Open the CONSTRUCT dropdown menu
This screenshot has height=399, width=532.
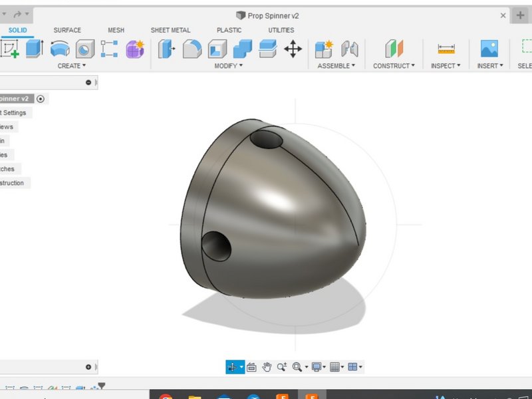(394, 66)
